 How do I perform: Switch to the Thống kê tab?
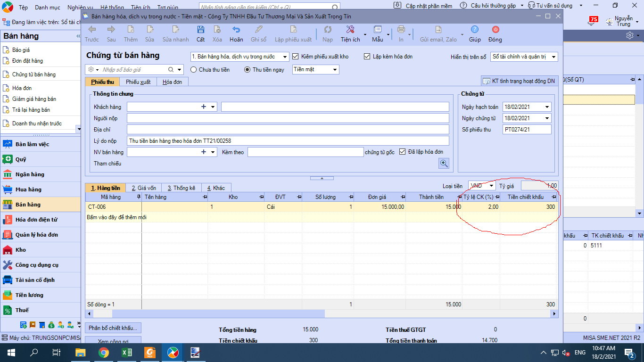coord(181,188)
